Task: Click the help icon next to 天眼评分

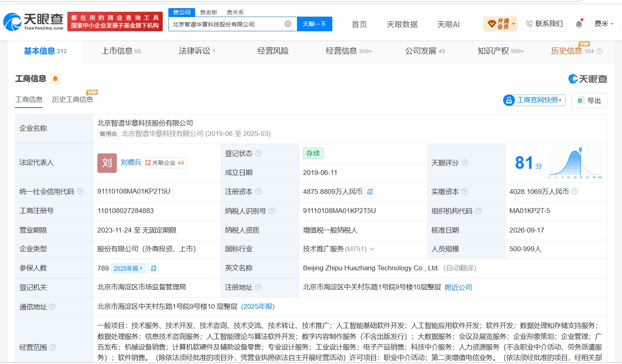Action: pos(465,163)
